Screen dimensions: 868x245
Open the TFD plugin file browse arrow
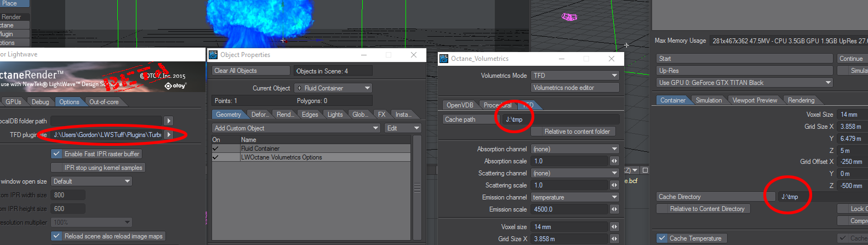[169, 134]
